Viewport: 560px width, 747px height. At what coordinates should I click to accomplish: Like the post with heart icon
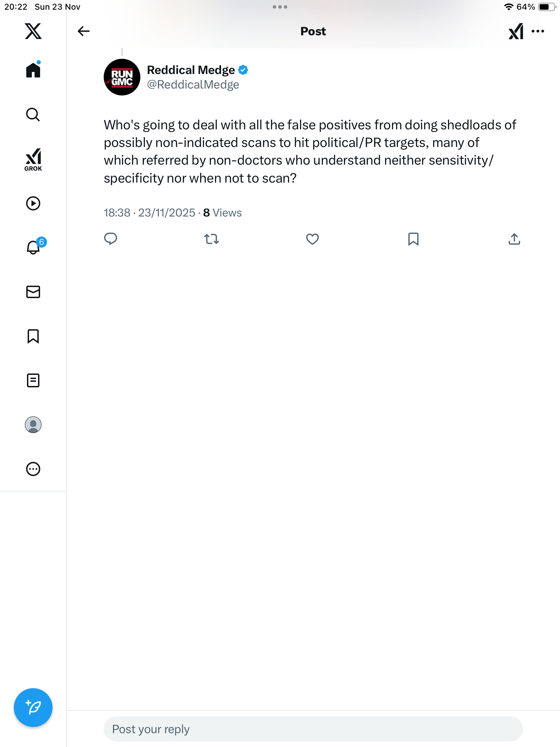pos(312,239)
